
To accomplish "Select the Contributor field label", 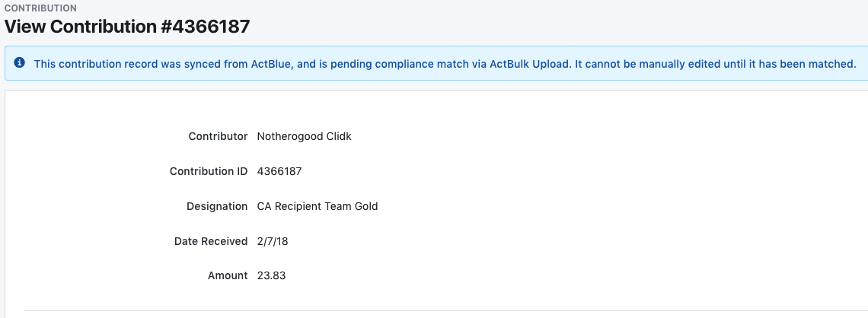I will (218, 136).
